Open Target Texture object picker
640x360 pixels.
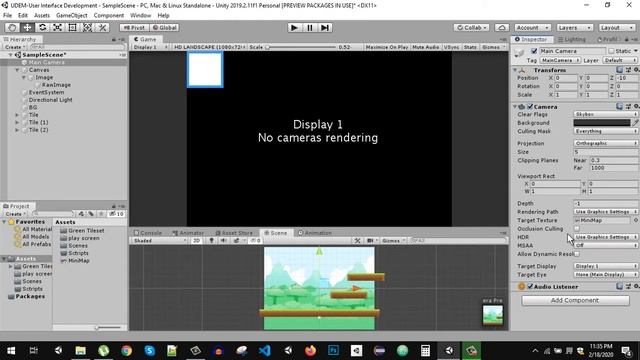click(636, 220)
